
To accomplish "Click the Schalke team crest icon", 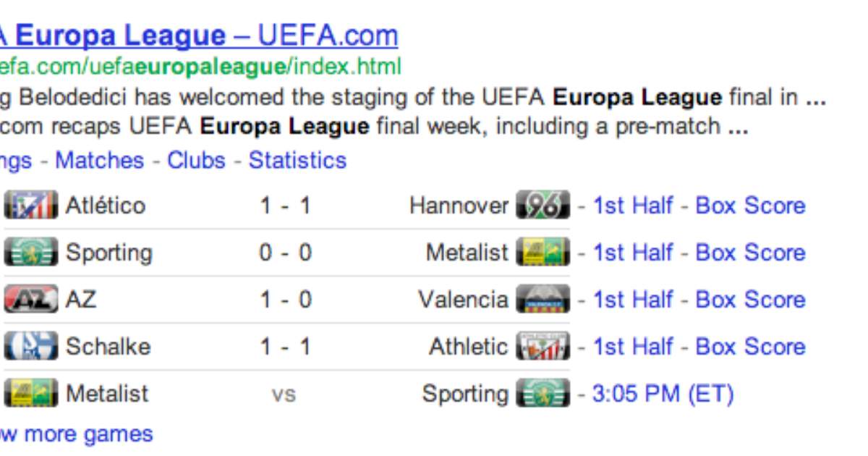I will (x=30, y=347).
